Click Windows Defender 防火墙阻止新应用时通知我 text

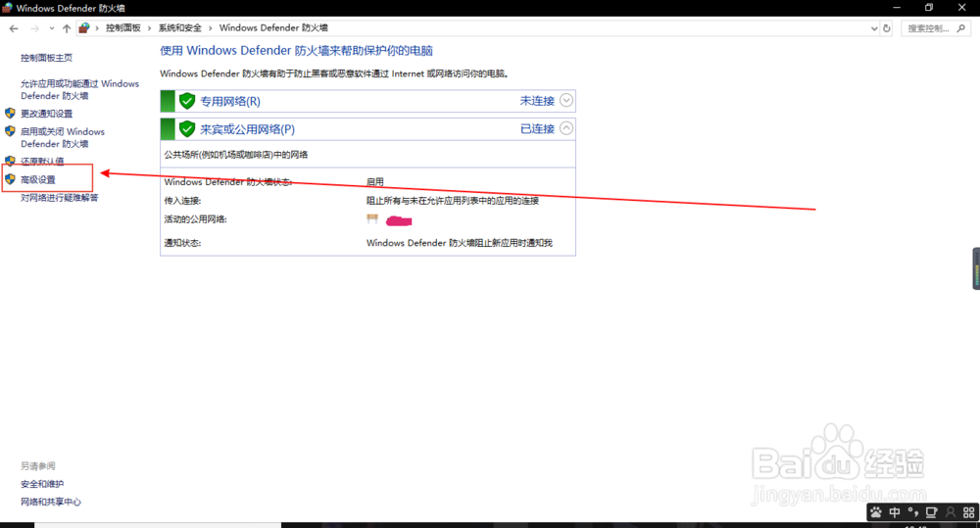(x=460, y=243)
